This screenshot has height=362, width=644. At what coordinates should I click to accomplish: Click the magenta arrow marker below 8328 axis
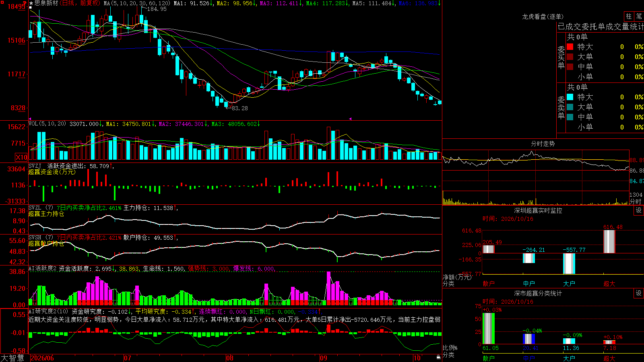click(x=30, y=119)
